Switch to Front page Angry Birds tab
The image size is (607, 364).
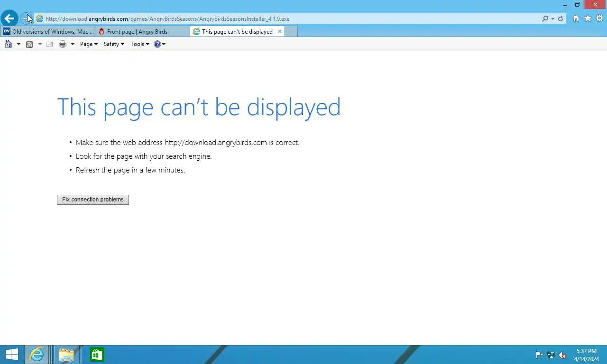click(142, 32)
